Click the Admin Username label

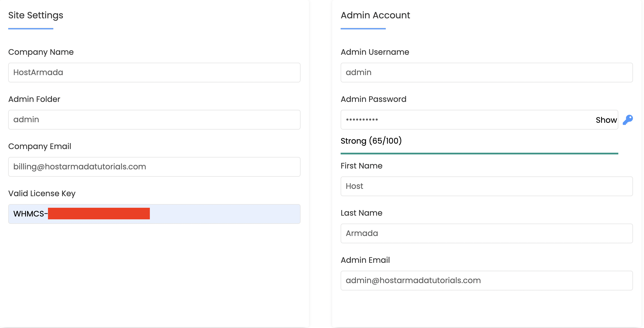tap(375, 52)
